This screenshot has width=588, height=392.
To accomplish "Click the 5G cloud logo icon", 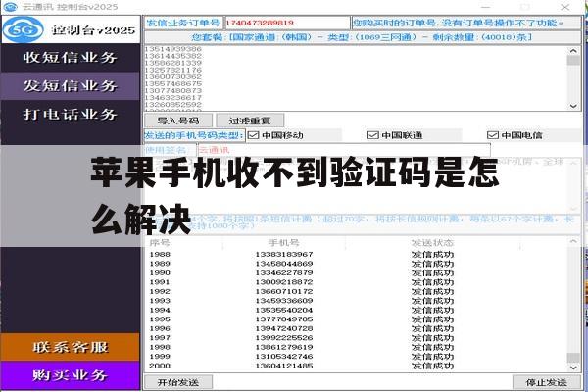I will click(24, 29).
